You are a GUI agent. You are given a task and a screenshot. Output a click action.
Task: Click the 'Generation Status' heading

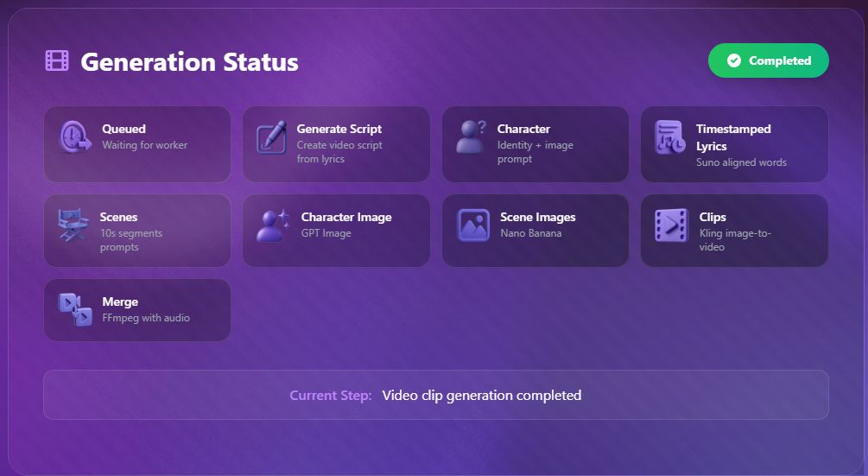coord(189,61)
